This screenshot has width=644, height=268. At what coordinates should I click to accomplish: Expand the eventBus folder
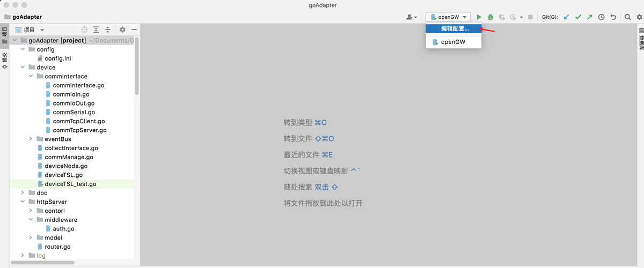(x=31, y=139)
